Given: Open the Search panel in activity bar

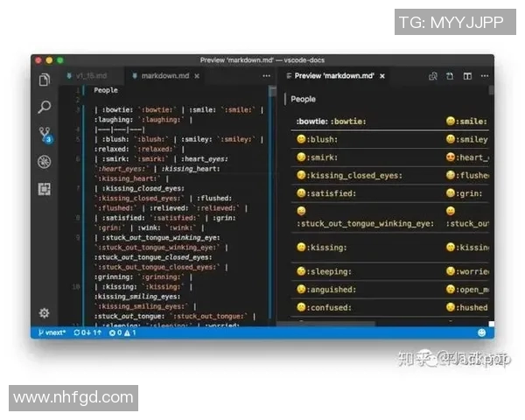Looking at the screenshot, I should pyautogui.click(x=45, y=108).
